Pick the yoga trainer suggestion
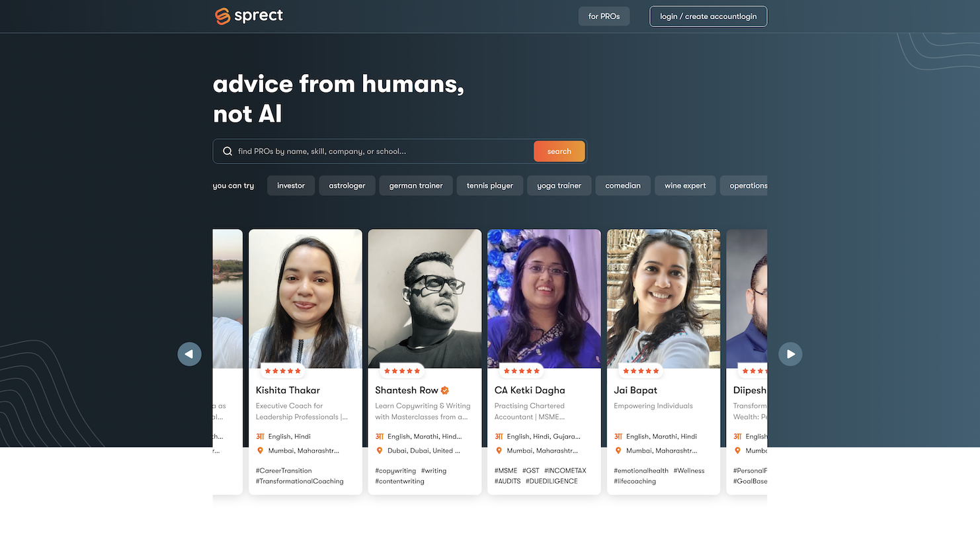 coord(559,186)
